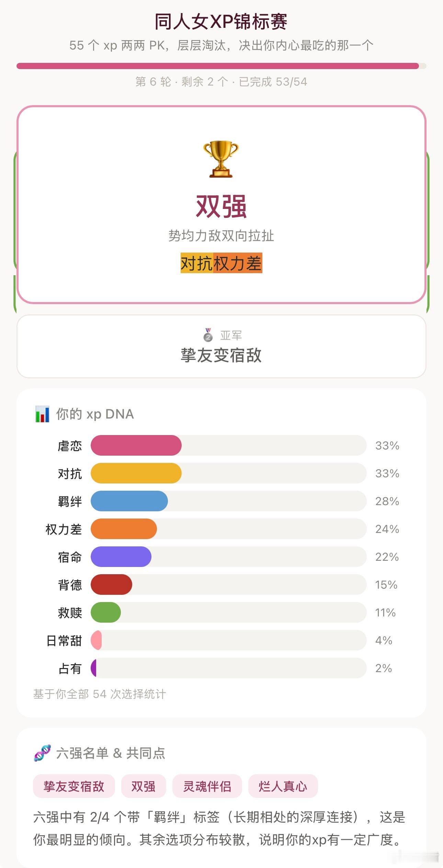Click the silver medal runner-up icon
The height and width of the screenshot is (868, 443).
pos(208,335)
